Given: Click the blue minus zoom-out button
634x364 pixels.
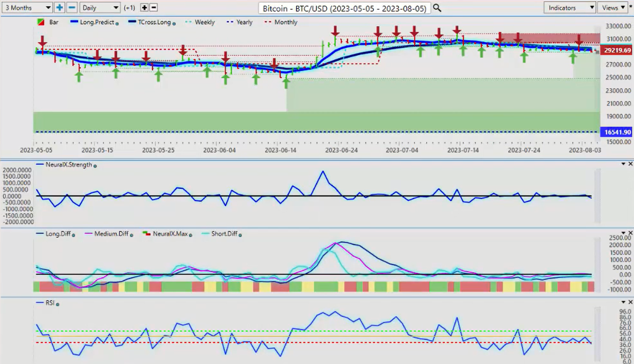Looking at the screenshot, I should tap(72, 8).
